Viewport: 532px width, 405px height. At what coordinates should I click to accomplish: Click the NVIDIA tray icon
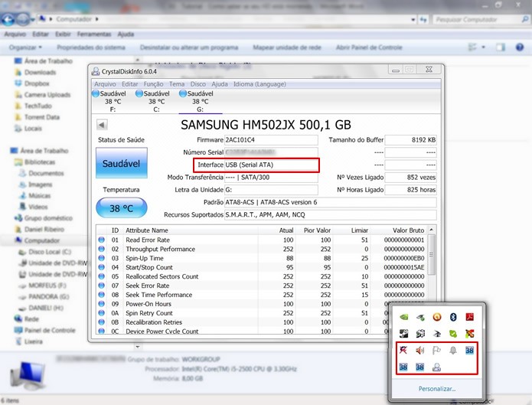[x=403, y=316]
